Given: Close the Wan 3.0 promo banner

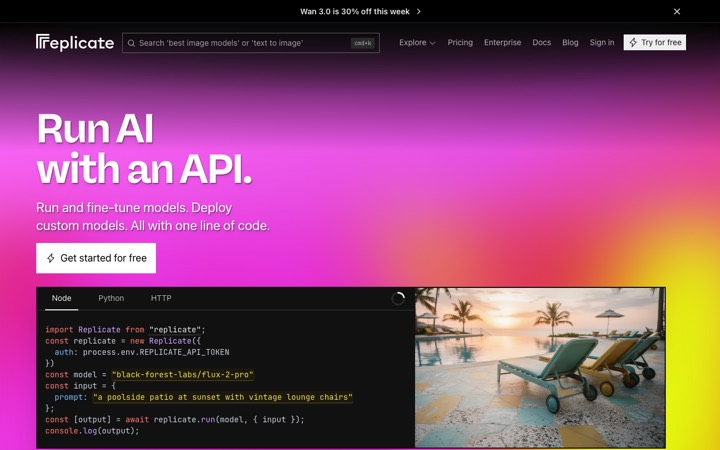Looking at the screenshot, I should point(677,11).
